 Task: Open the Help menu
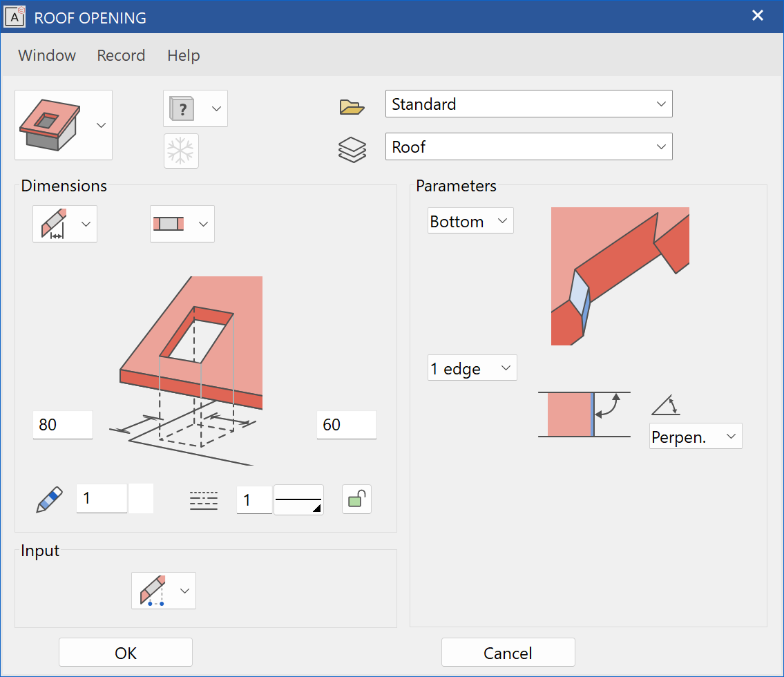click(x=184, y=55)
